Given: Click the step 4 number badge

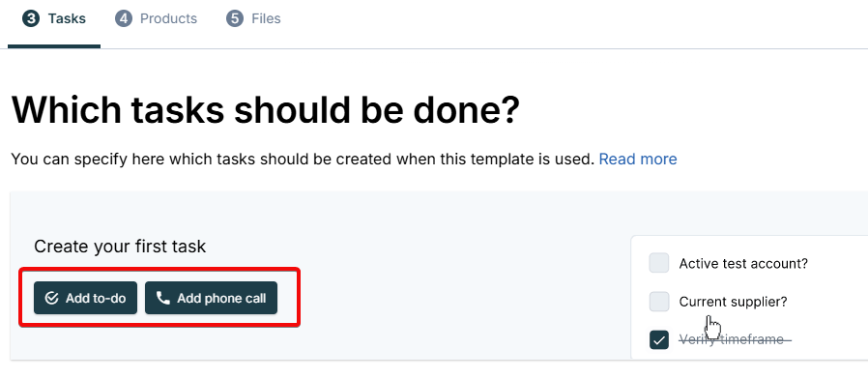Looking at the screenshot, I should pyautogui.click(x=124, y=18).
